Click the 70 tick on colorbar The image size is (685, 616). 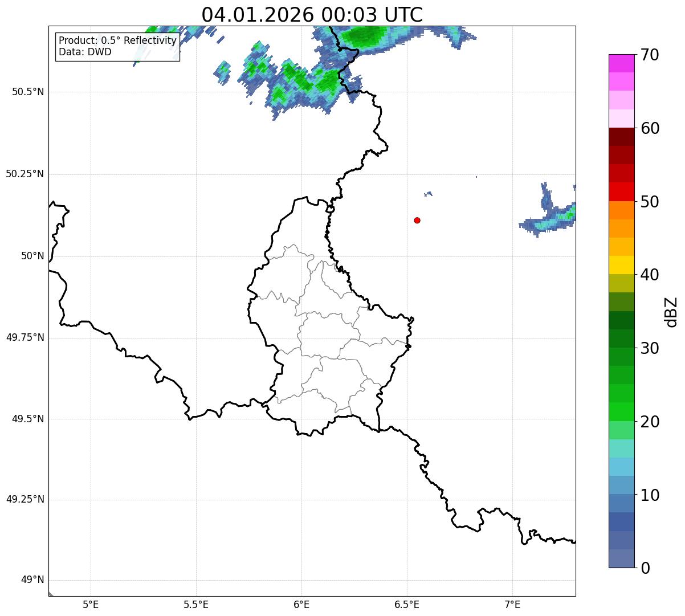(650, 55)
